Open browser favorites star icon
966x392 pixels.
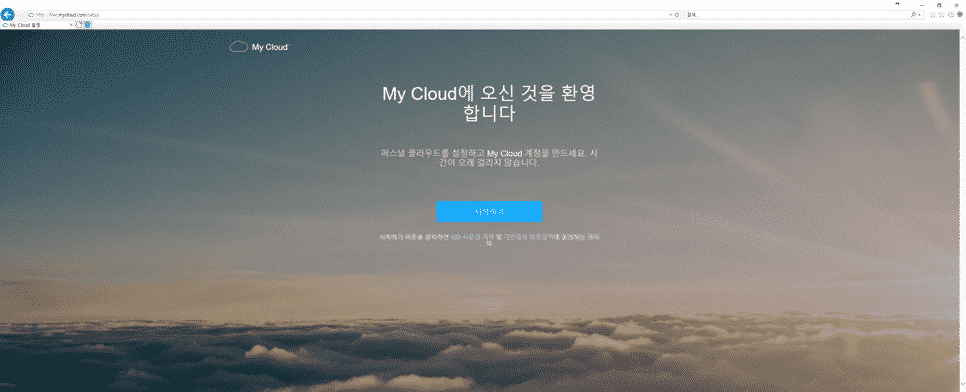[x=941, y=15]
